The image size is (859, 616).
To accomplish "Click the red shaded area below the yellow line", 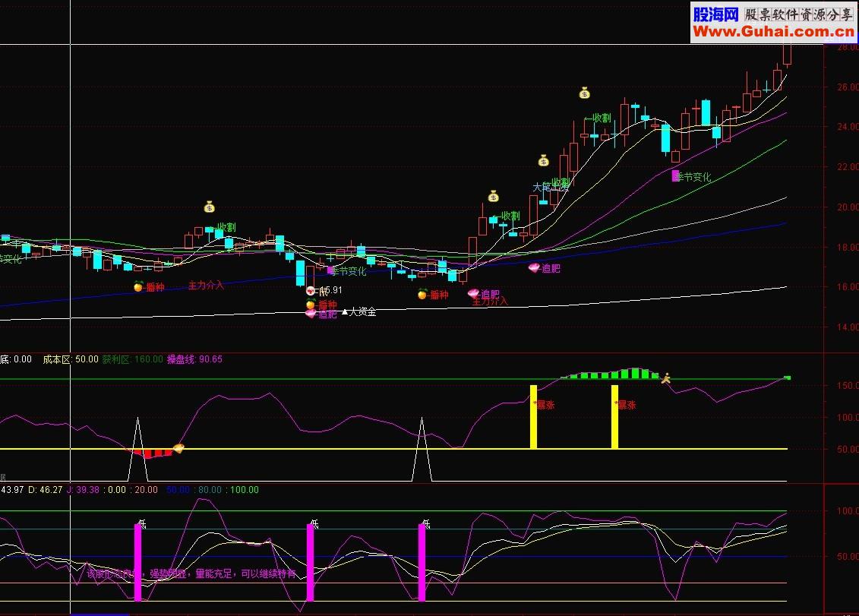I will [153, 453].
